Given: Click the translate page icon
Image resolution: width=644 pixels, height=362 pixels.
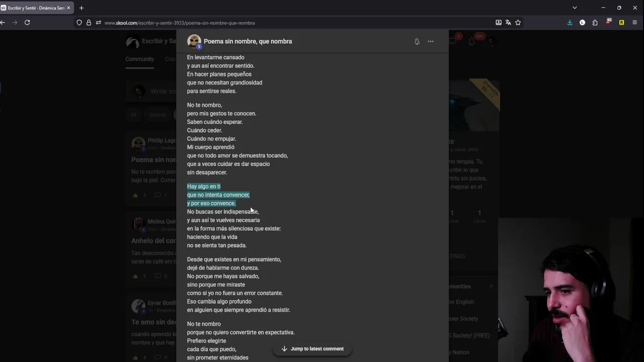Looking at the screenshot, I should [x=508, y=23].
